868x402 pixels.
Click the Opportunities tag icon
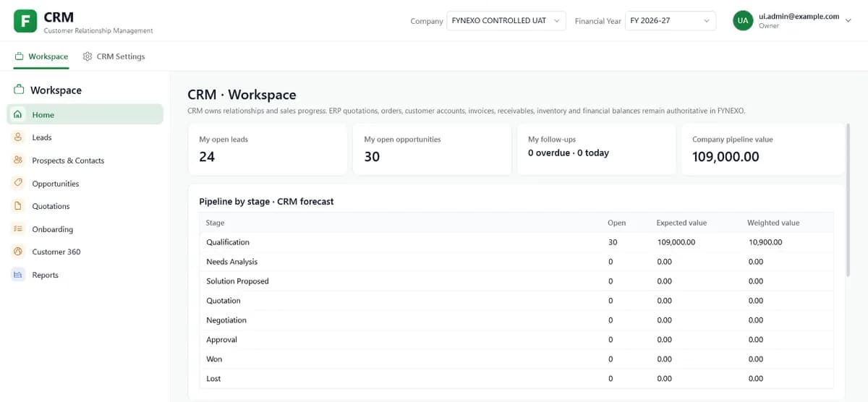point(18,183)
